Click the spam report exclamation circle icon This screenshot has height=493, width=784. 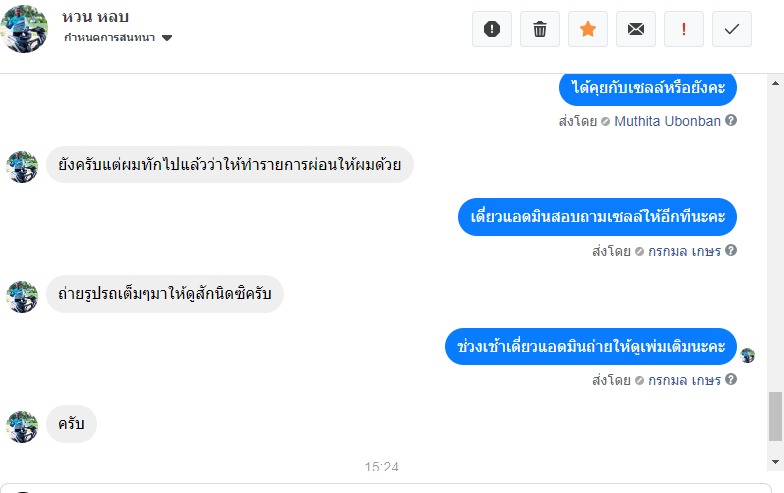(491, 29)
